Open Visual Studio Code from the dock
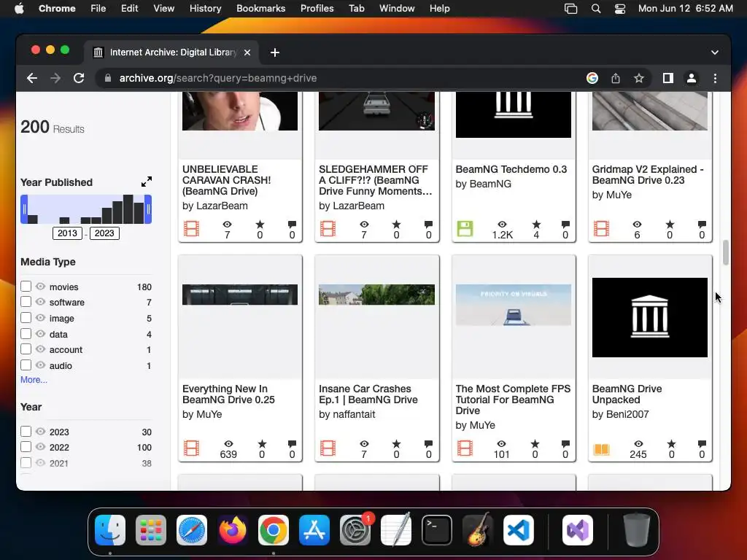Screen dimensions: 747x560 click(519, 530)
